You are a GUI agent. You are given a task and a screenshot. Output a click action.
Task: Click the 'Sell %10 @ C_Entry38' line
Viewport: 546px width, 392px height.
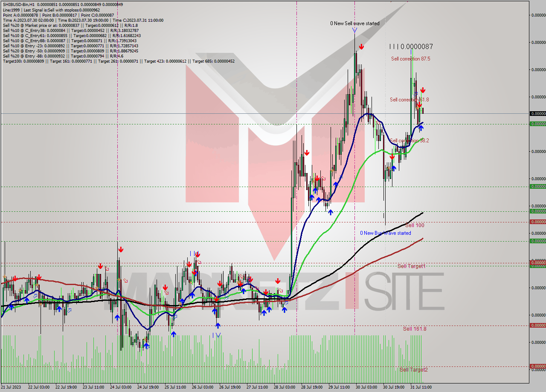click(x=70, y=30)
